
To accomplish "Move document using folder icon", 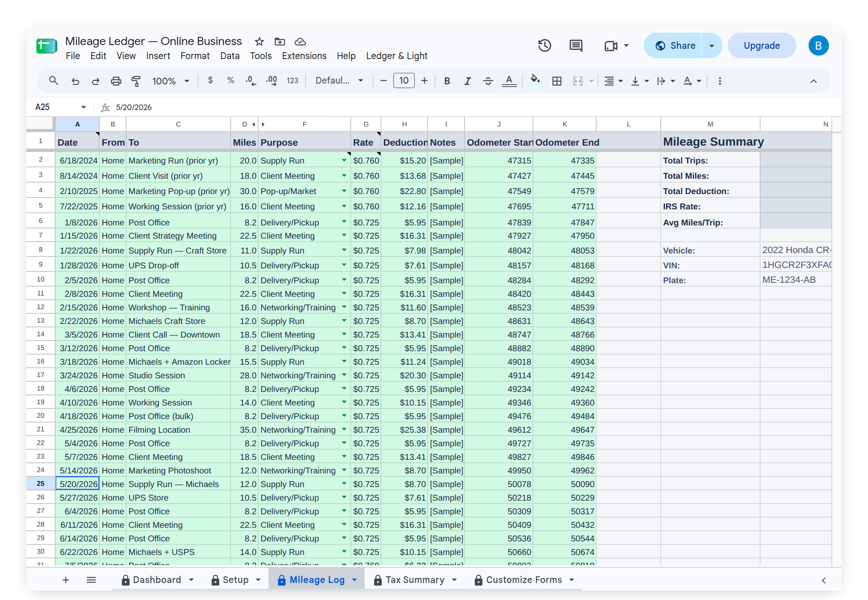I will (x=279, y=41).
